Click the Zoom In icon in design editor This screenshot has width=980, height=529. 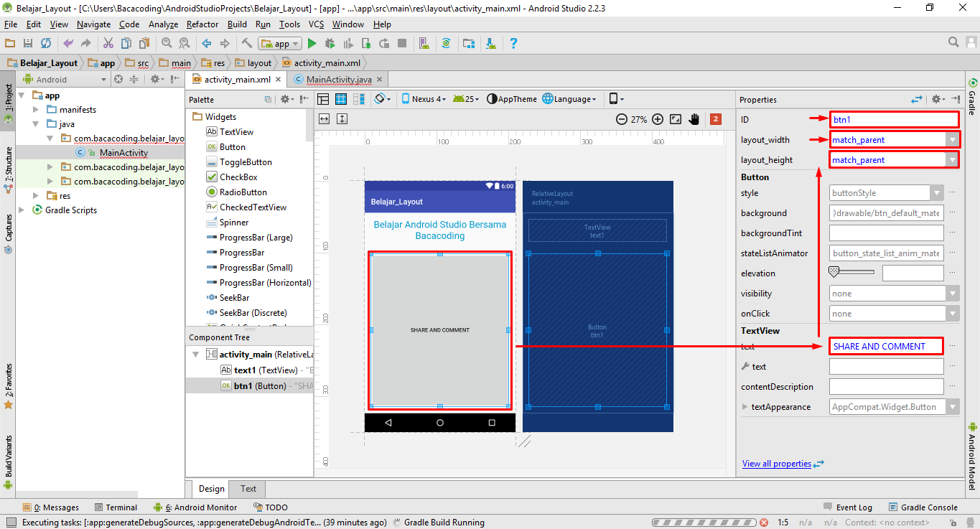(x=658, y=119)
